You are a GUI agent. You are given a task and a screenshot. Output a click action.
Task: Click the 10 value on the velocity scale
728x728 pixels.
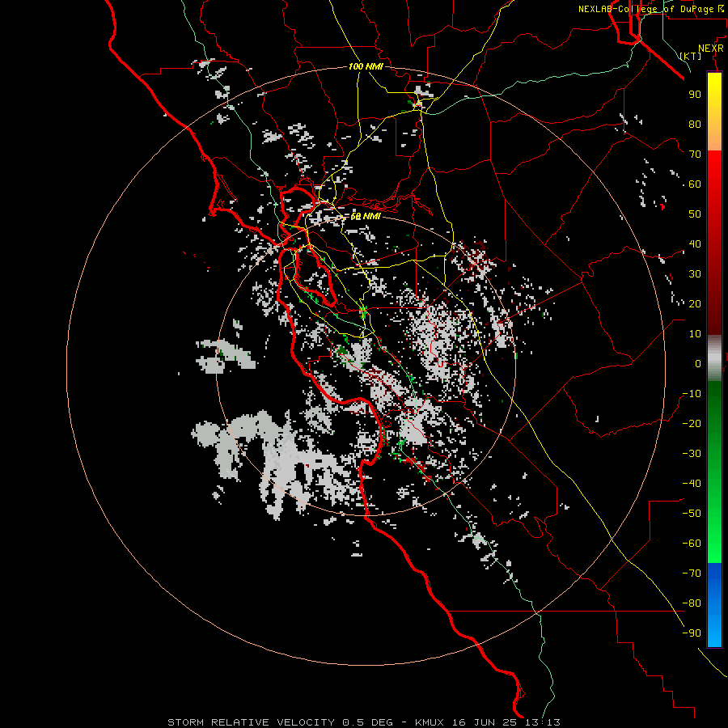[695, 334]
